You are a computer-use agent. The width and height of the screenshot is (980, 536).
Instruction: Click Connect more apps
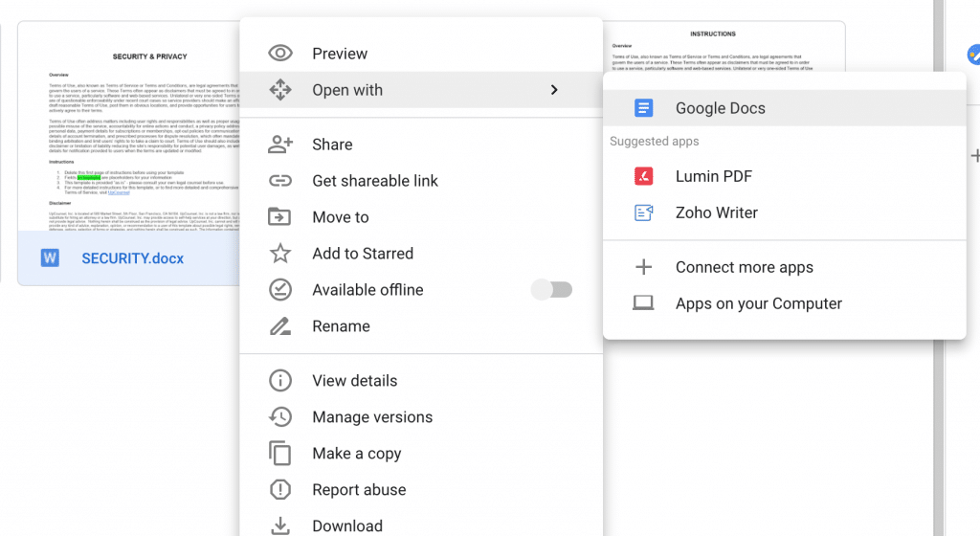tap(744, 268)
